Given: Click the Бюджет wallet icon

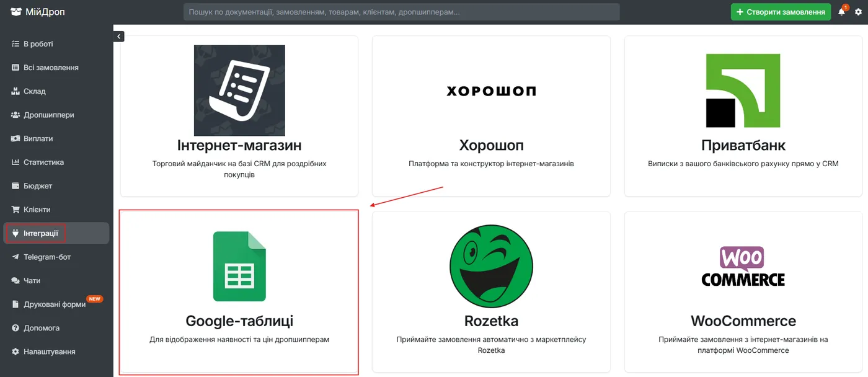Looking at the screenshot, I should click(15, 185).
